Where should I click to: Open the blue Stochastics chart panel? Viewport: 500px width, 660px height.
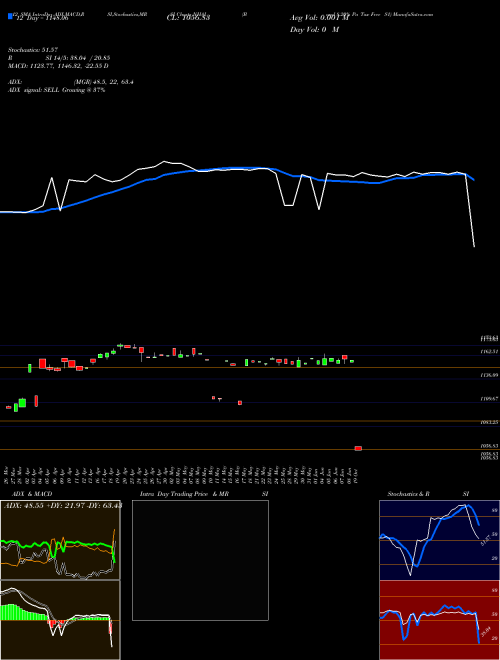tap(439, 540)
